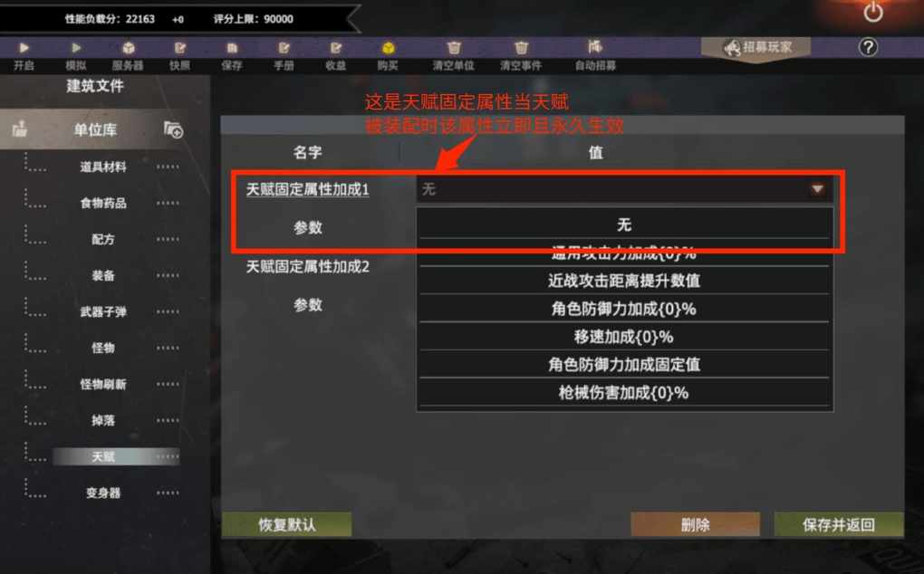Click the 开启 start play icon

click(x=24, y=48)
